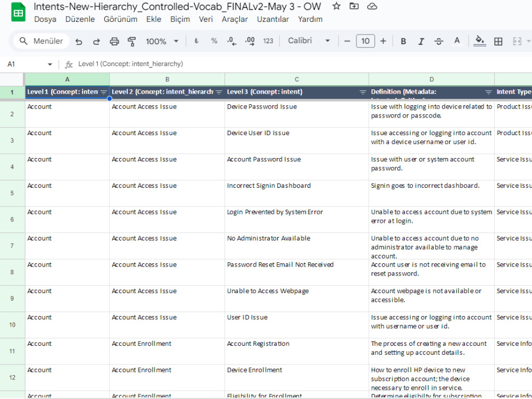Toggle bold formatting
Screen dimensions: 532x399
click(403, 40)
